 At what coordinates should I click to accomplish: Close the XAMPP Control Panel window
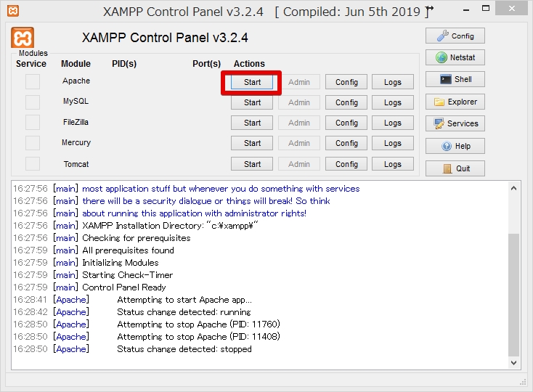pos(512,9)
